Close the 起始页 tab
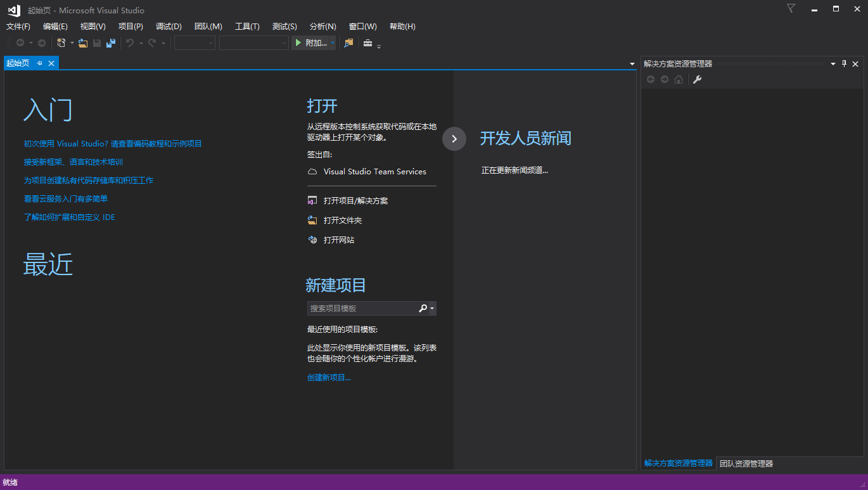This screenshot has height=490, width=868. coord(51,63)
